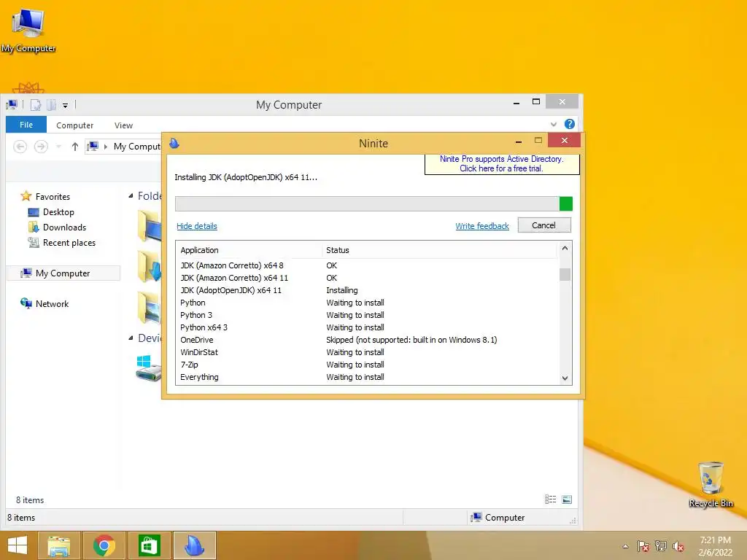
Task: Select the OneDrive row in the list
Action: [368, 340]
